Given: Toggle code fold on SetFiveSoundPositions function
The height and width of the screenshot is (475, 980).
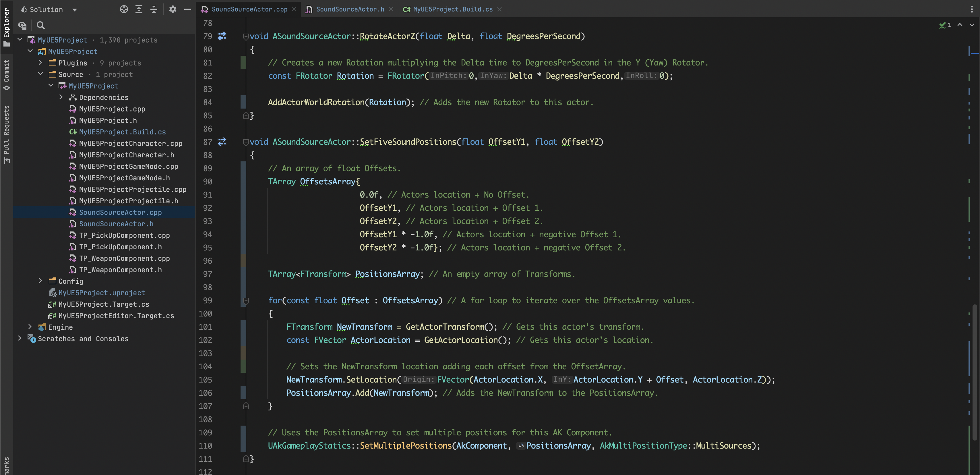Looking at the screenshot, I should click(246, 142).
